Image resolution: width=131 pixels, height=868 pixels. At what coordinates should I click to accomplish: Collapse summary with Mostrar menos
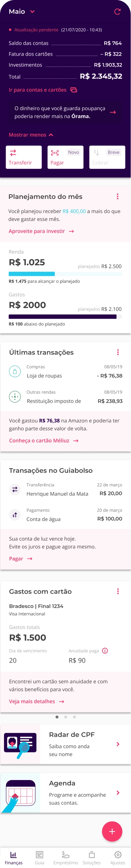(x=31, y=135)
